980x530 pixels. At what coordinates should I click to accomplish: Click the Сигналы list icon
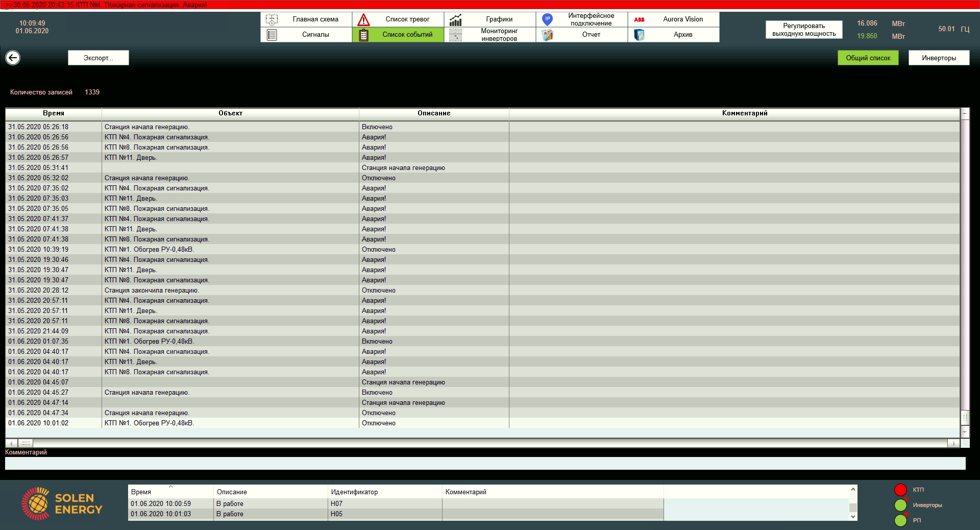pos(272,35)
